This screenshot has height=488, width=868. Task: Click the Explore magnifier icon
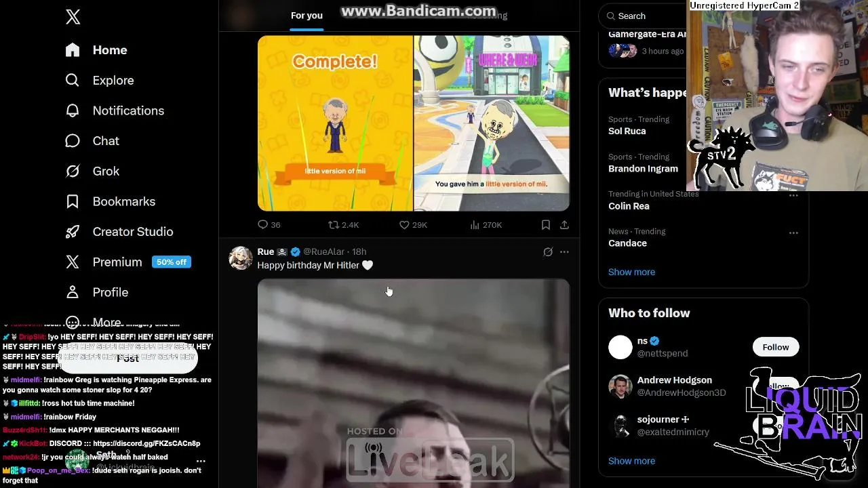(x=73, y=80)
